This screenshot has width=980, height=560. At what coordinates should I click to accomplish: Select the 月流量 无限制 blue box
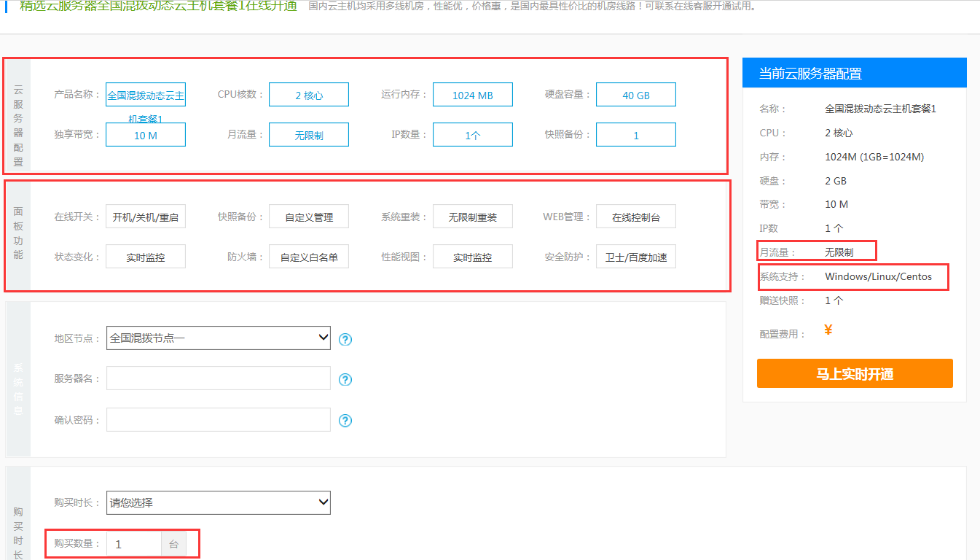pyautogui.click(x=309, y=135)
